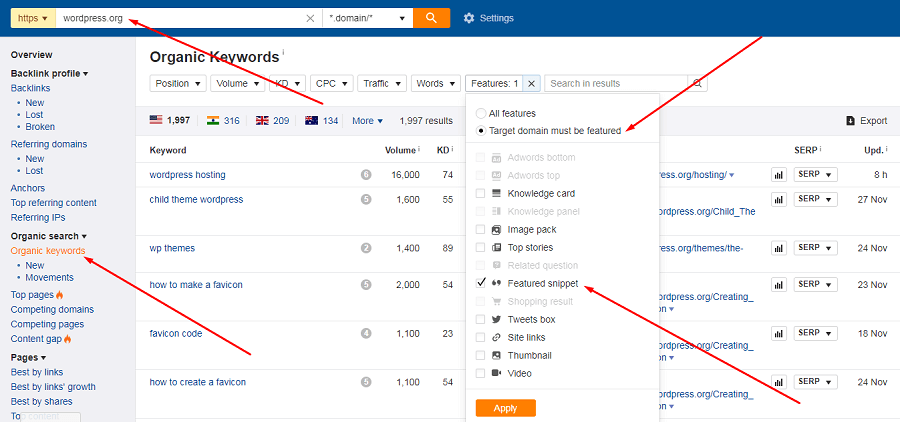Open the Words filter dropdown
900x422 pixels.
point(436,83)
